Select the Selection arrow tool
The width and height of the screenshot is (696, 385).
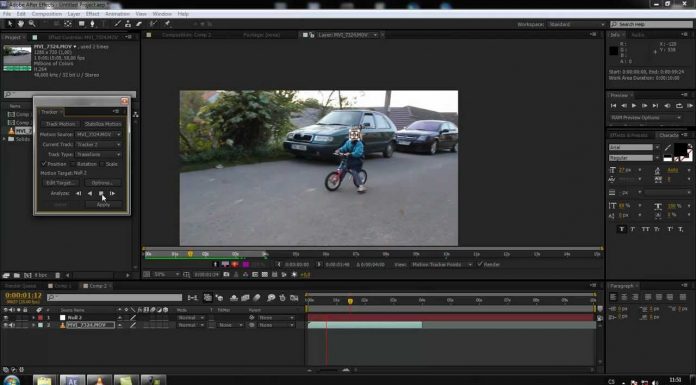pos(10,24)
